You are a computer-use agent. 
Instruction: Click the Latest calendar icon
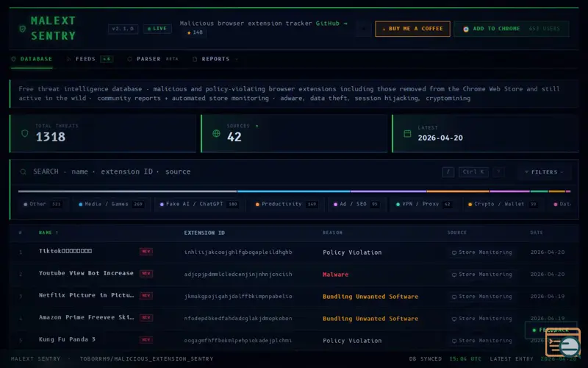coord(407,134)
